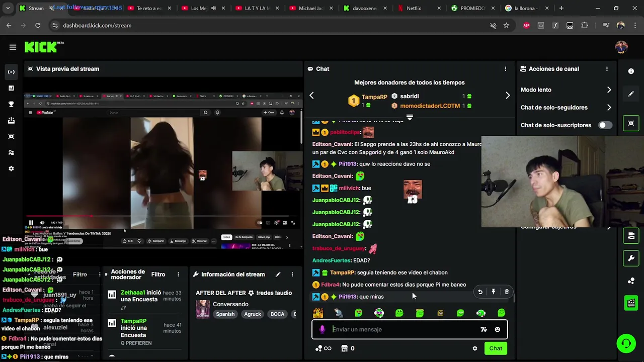Click the stream preview video
The width and height of the screenshot is (644, 362).
point(164,171)
